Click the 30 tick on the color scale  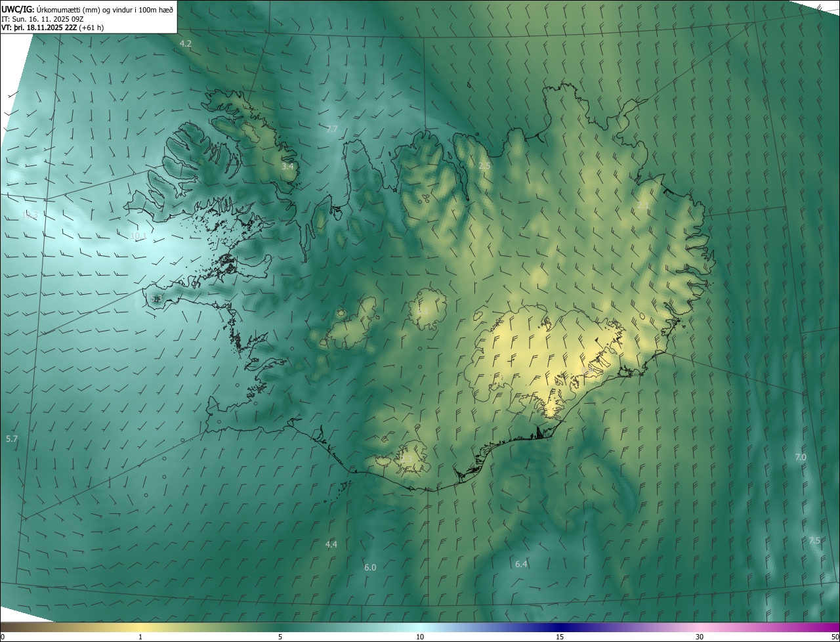tap(700, 637)
